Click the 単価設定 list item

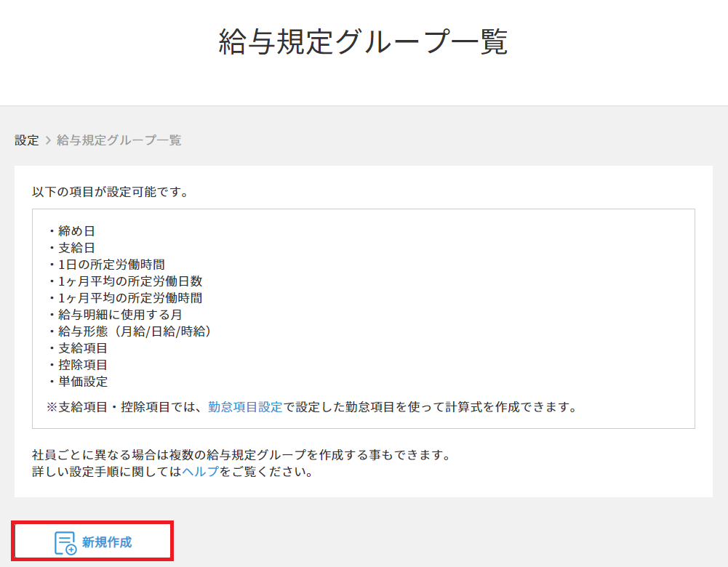click(83, 382)
